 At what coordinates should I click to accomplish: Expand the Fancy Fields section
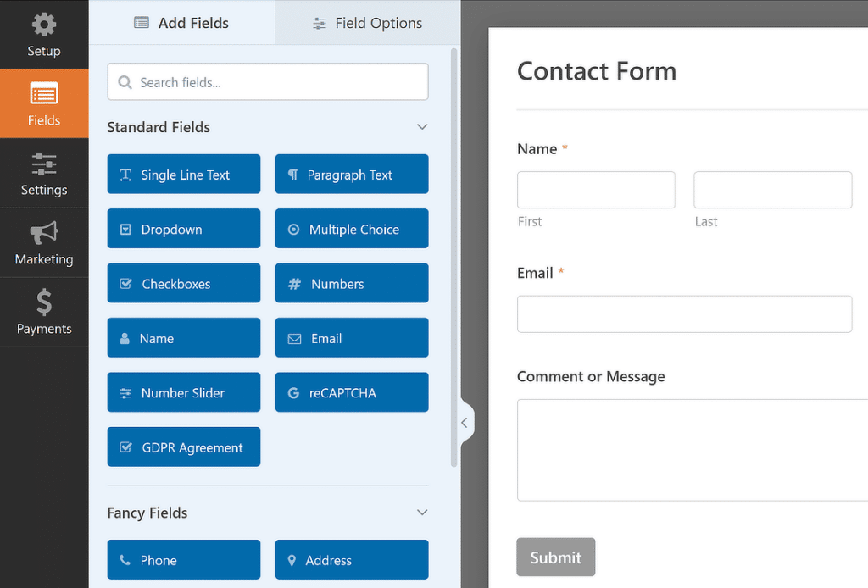[421, 513]
